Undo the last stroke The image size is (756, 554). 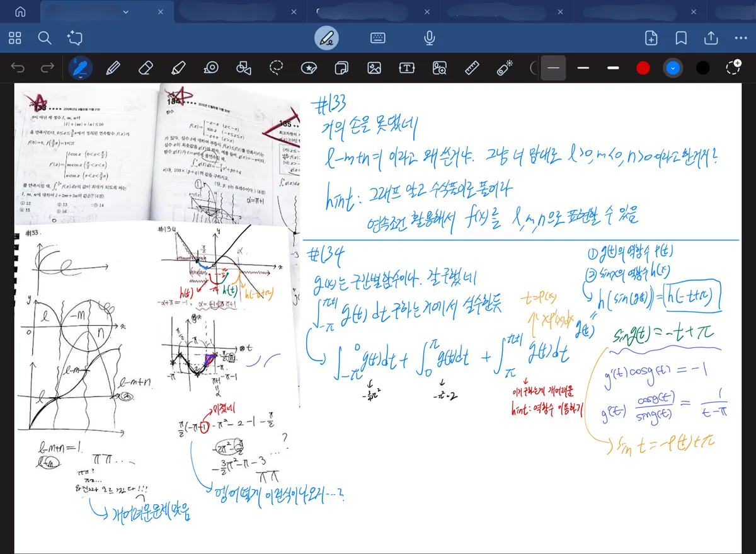coord(18,68)
